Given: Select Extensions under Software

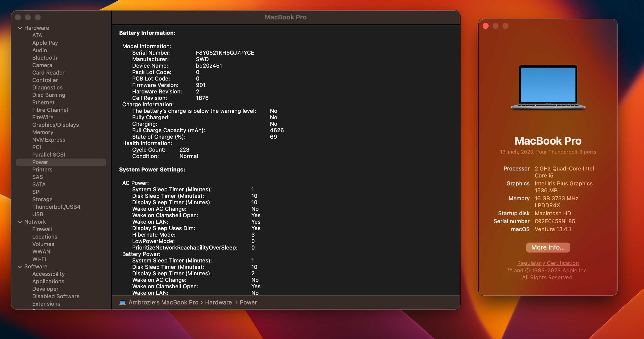Looking at the screenshot, I should click(x=46, y=304).
